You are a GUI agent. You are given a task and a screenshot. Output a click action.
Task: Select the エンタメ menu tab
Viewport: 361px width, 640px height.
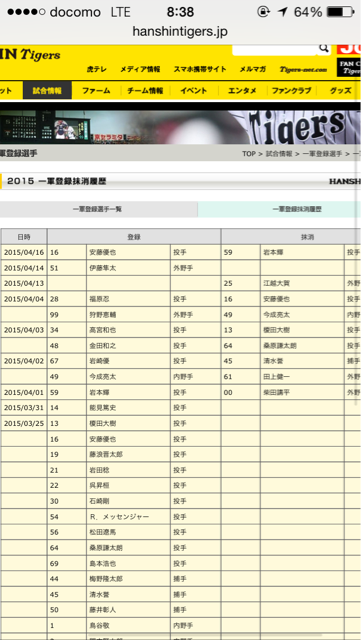point(243,90)
